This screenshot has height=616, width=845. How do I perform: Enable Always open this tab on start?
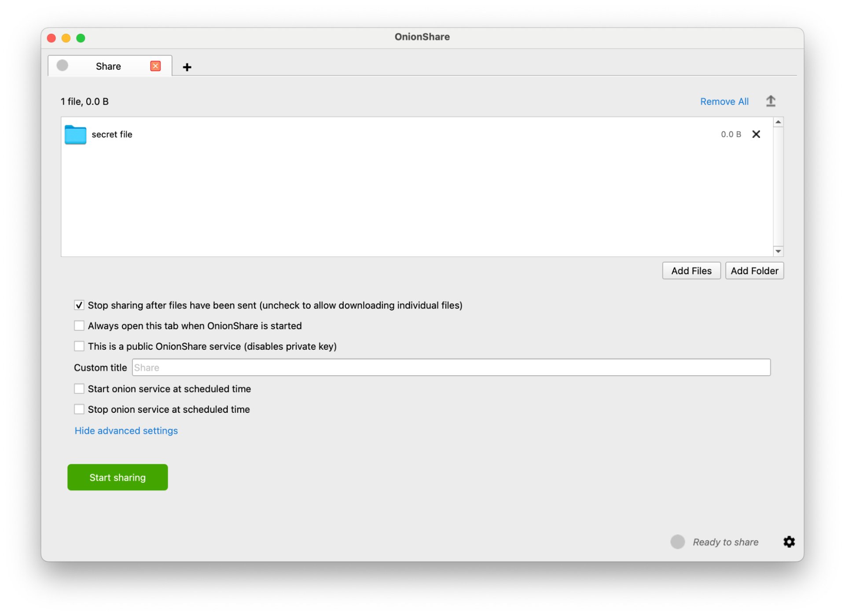(x=79, y=326)
